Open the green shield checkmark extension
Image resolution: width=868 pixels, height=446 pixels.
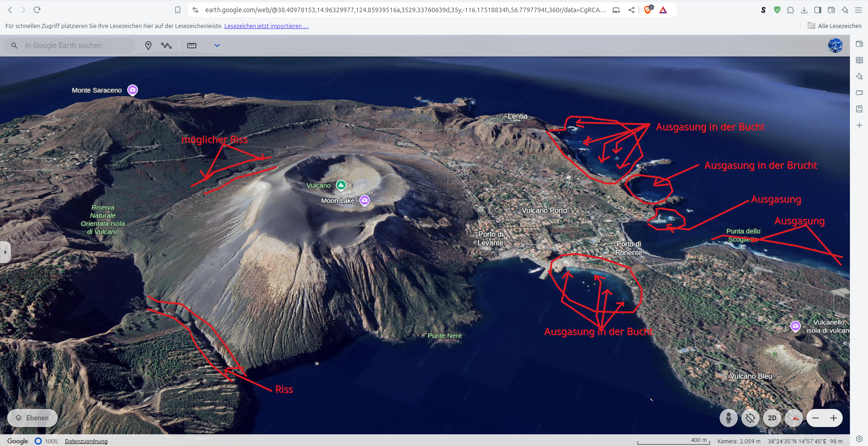777,10
